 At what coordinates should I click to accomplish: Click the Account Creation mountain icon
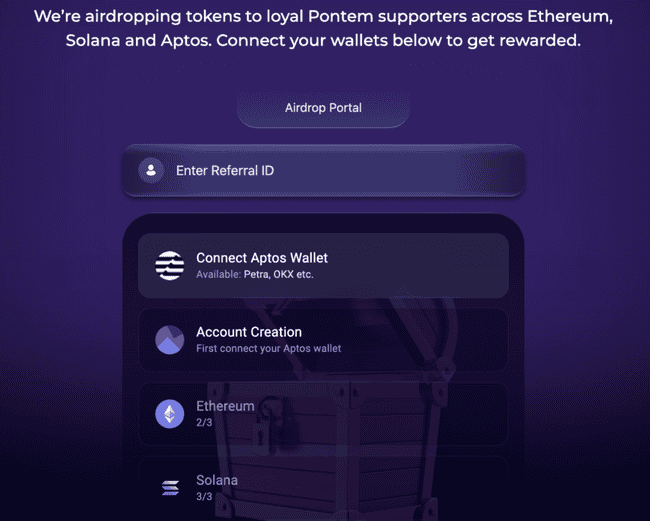170,340
